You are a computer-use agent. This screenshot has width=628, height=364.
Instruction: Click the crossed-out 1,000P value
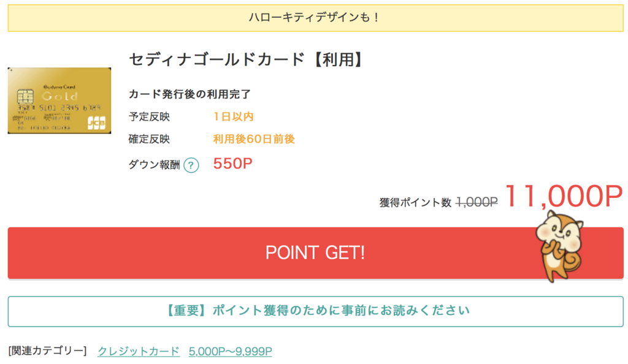click(x=477, y=202)
